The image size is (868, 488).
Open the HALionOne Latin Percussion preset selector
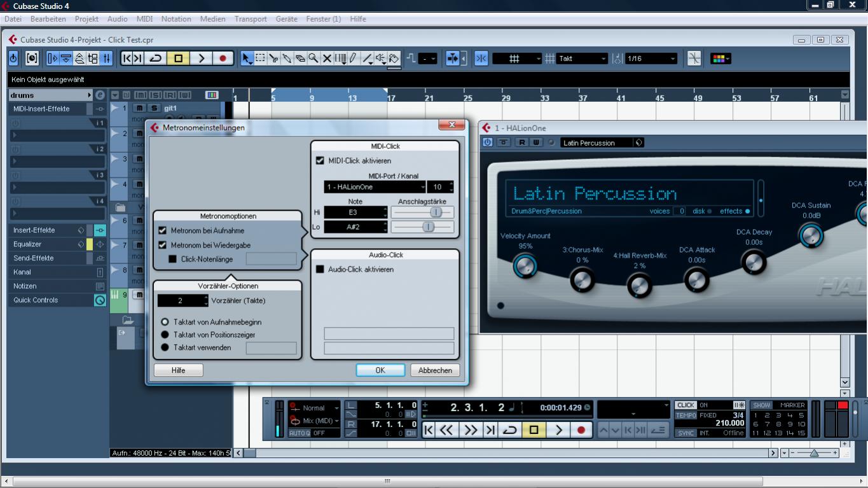pos(602,143)
